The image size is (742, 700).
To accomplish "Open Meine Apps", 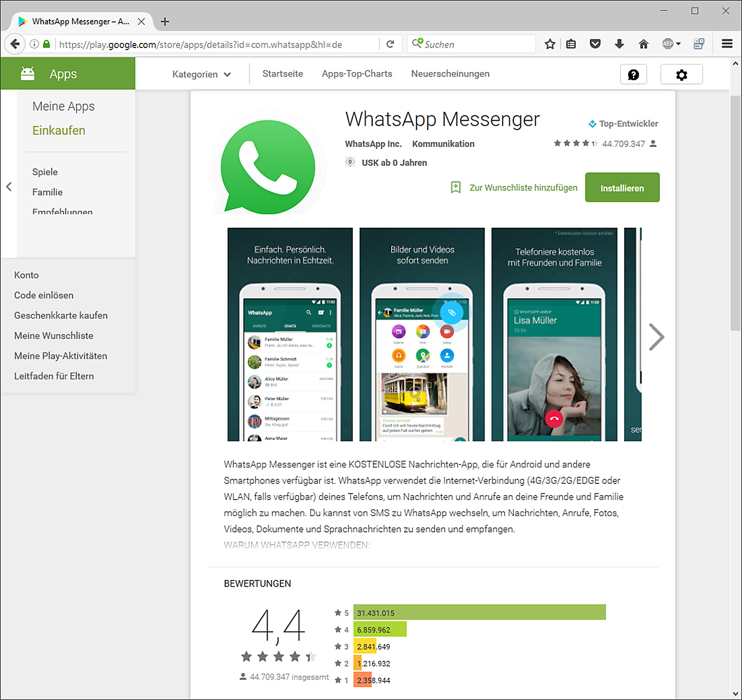I will [x=63, y=106].
